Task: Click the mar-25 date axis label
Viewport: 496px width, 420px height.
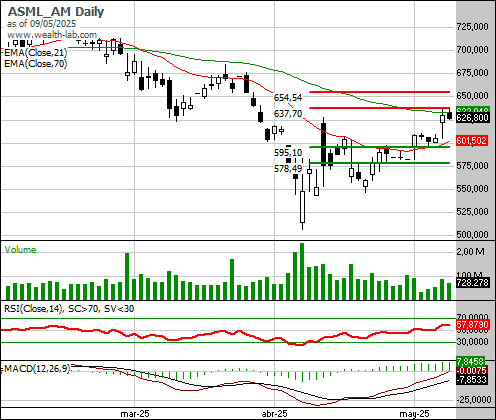Action: [x=135, y=414]
